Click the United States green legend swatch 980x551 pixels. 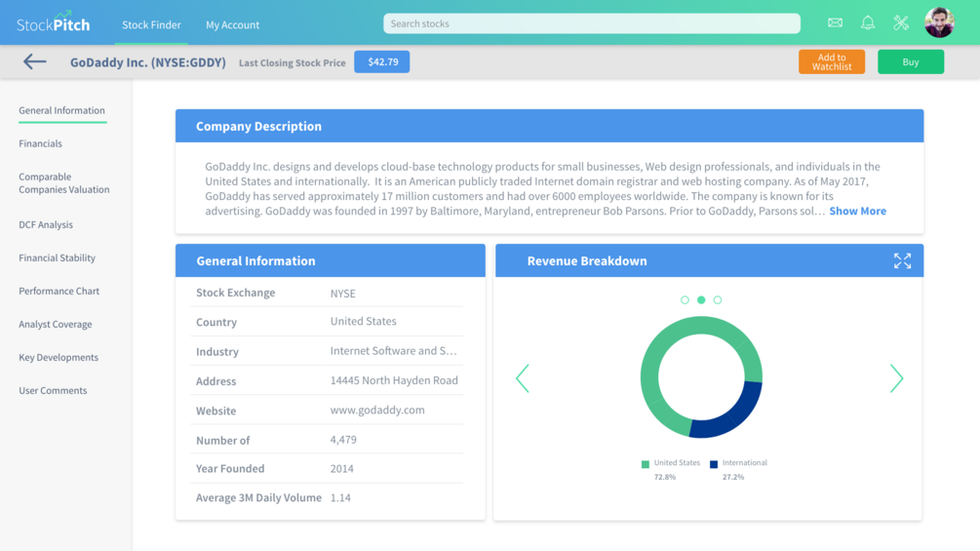tap(645, 464)
